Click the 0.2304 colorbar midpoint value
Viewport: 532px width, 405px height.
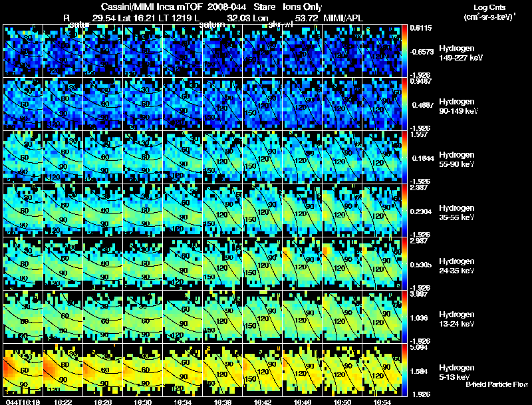[x=421, y=211]
